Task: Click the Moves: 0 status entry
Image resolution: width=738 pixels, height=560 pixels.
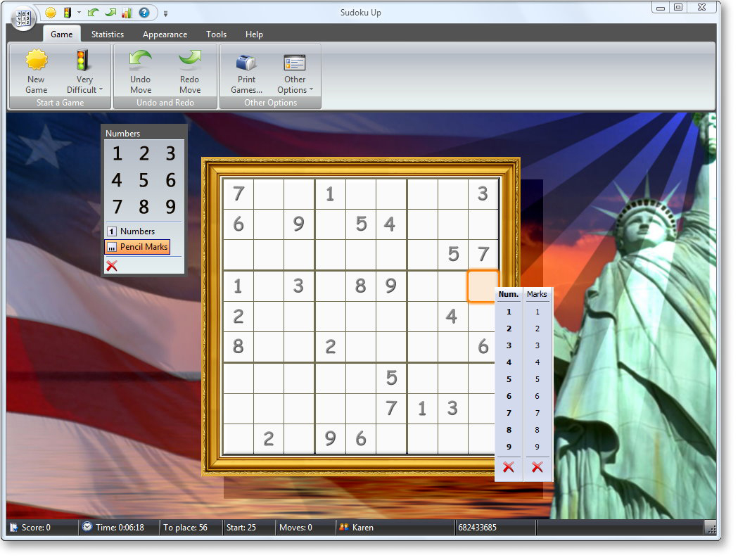Action: 295,528
